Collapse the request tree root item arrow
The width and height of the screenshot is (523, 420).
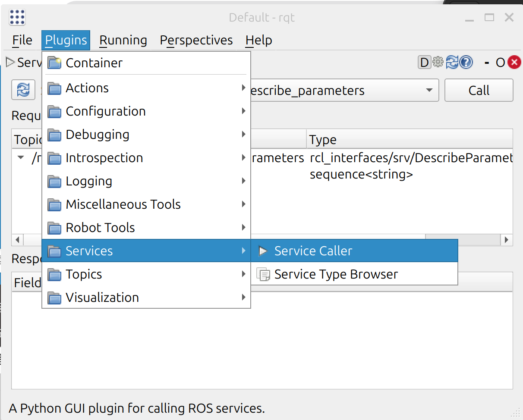click(x=21, y=158)
